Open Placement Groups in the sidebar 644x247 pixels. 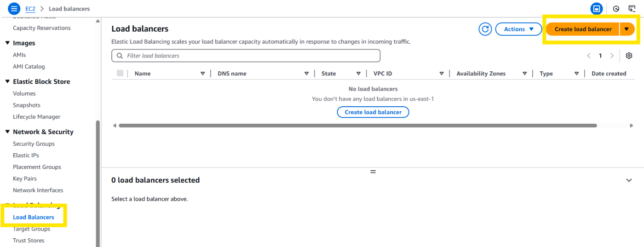pyautogui.click(x=37, y=167)
